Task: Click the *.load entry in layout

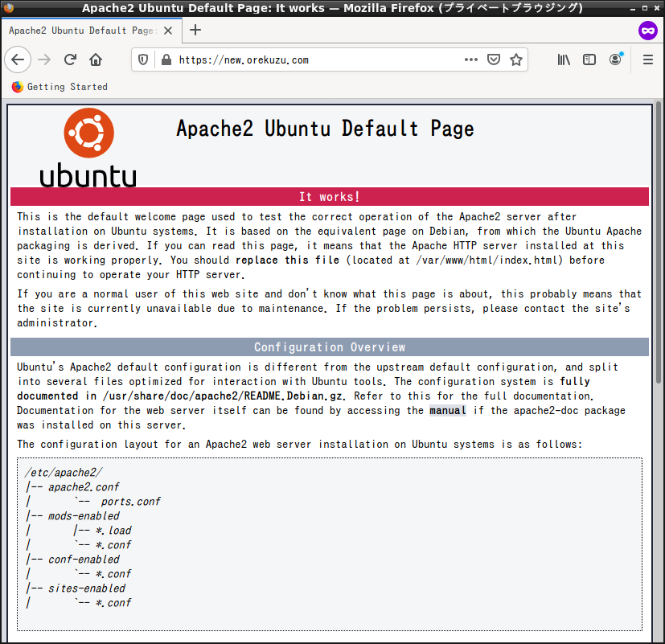Action: 113,531
